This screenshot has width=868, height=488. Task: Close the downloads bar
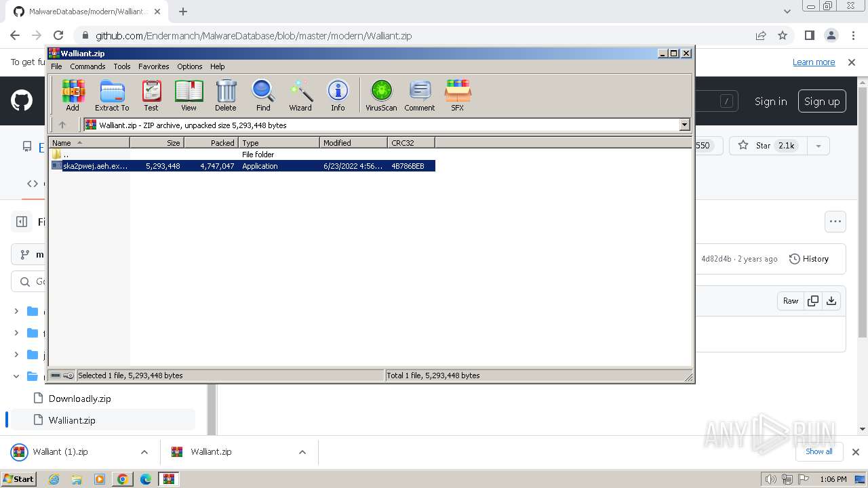coord(856,452)
